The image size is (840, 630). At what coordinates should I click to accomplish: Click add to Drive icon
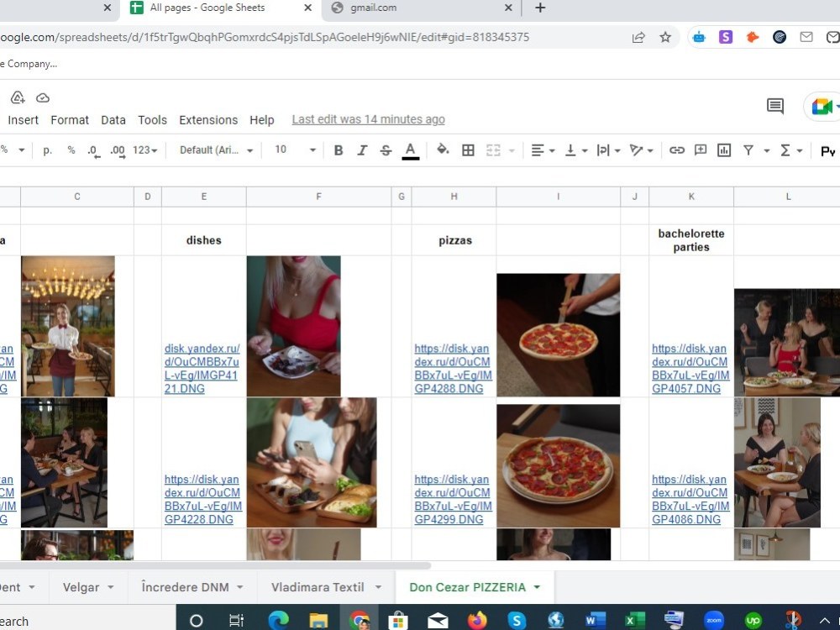[x=18, y=97]
